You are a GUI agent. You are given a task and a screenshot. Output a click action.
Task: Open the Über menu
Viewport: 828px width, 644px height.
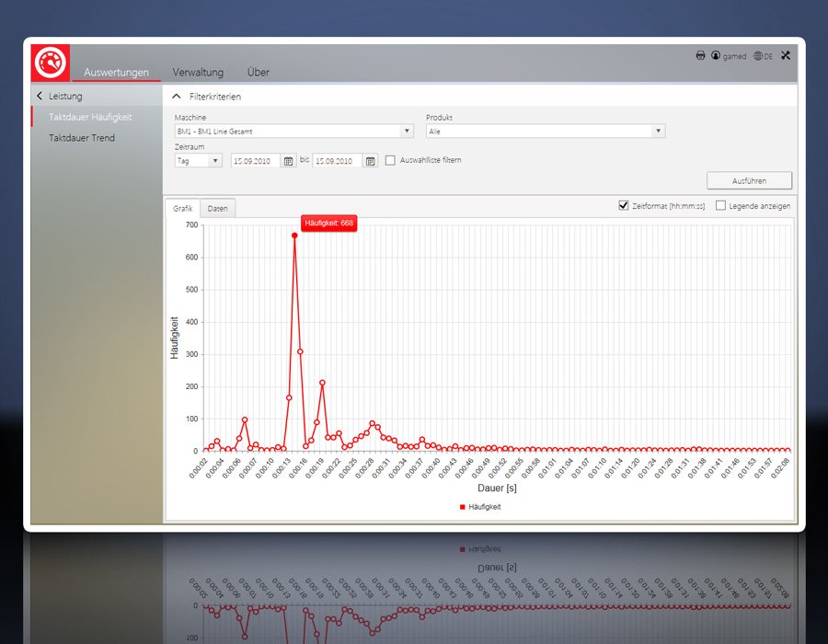[259, 72]
